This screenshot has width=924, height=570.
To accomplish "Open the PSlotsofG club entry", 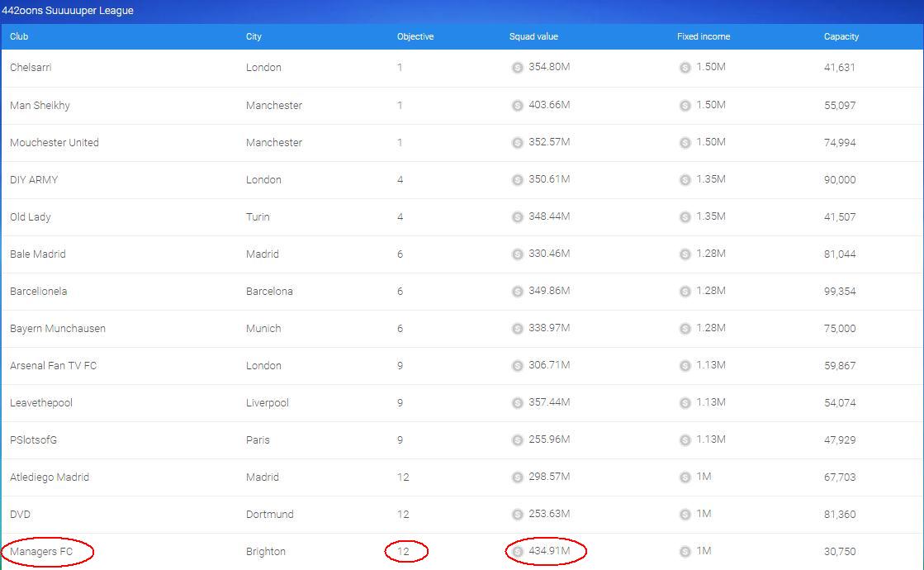I will click(x=34, y=439).
